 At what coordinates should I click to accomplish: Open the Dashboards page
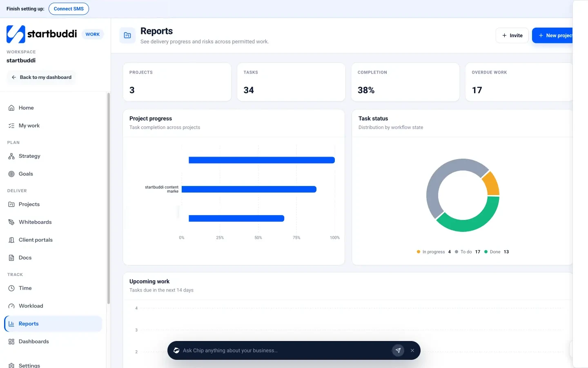(x=53, y=342)
